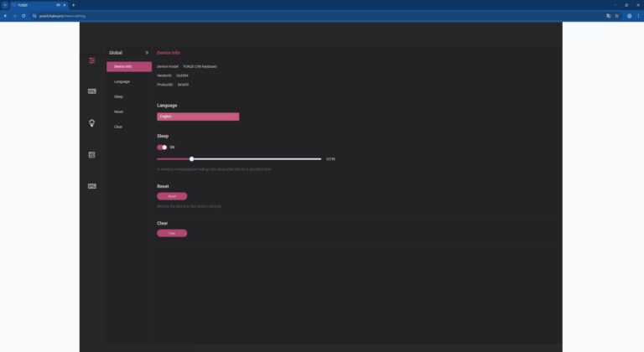Select Reset in Global menu
The width and height of the screenshot is (644, 352).
(x=129, y=111)
